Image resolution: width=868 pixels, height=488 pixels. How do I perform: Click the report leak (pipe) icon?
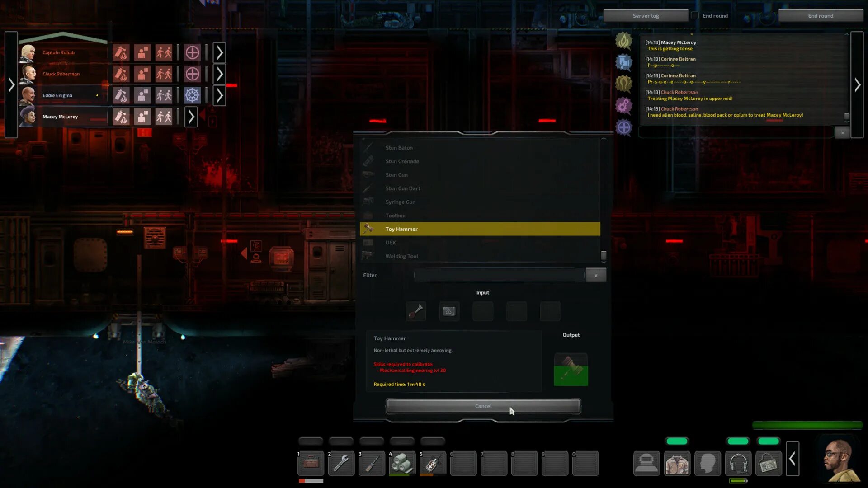(x=624, y=62)
